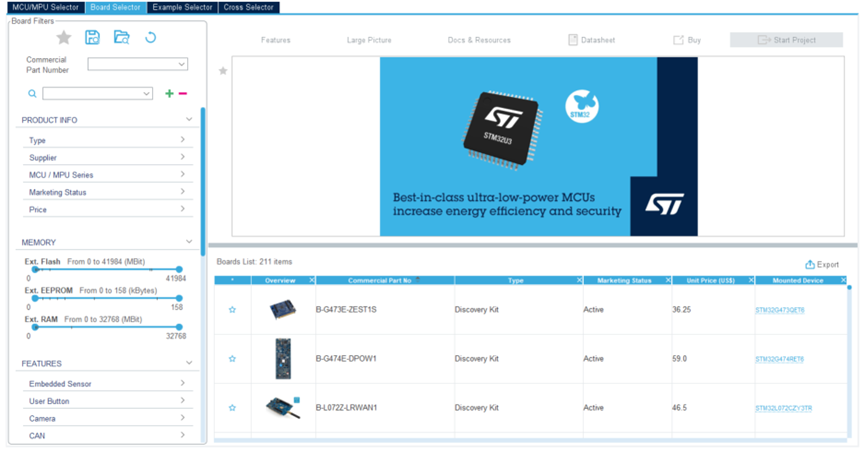
Task: Click the green plus add-filter icon
Action: coord(169,94)
